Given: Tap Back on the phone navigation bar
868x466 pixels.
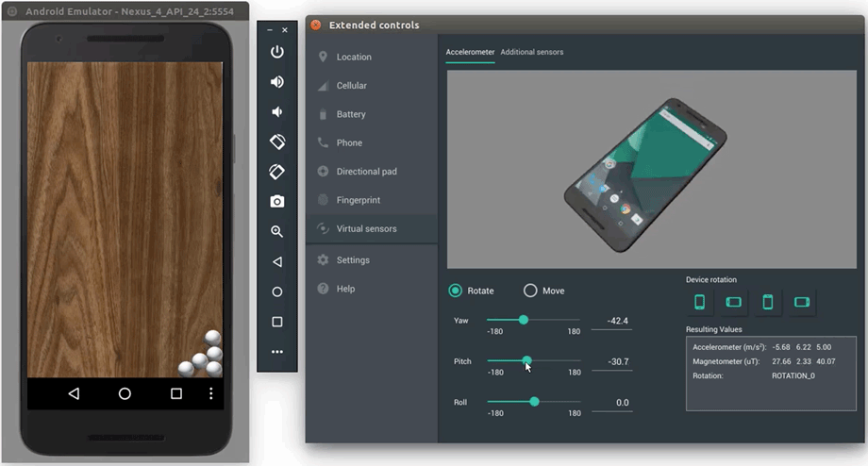Looking at the screenshot, I should pos(74,393).
